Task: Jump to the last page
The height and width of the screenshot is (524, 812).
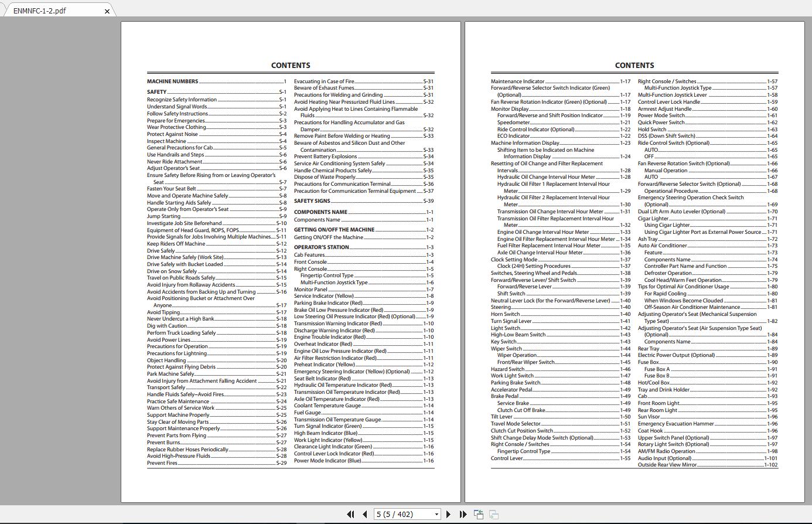Action: (x=463, y=514)
